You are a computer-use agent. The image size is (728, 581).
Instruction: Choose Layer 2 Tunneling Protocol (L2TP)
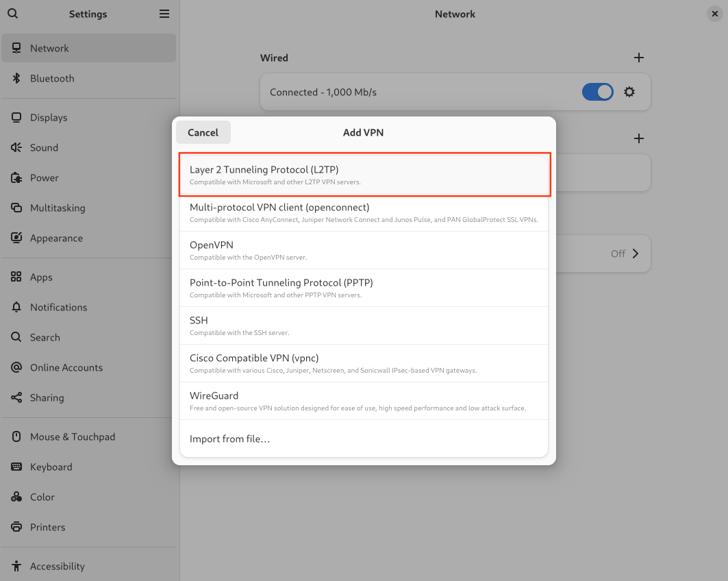click(x=364, y=175)
